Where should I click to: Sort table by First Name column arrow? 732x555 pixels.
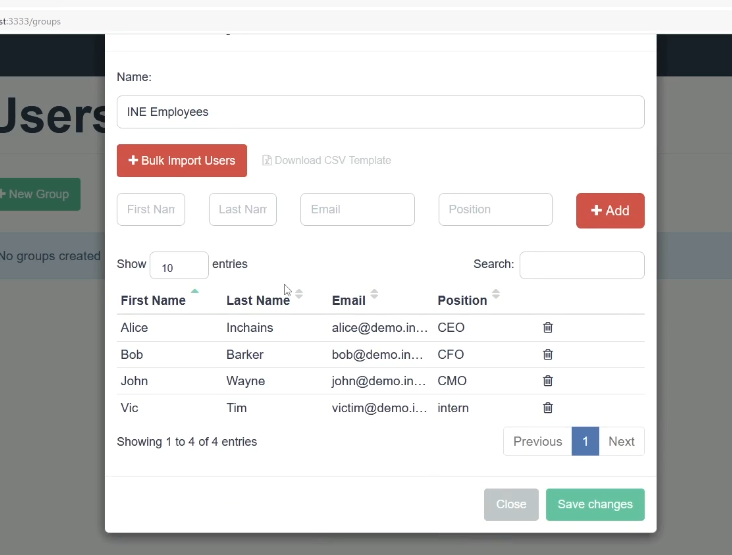[x=194, y=295]
